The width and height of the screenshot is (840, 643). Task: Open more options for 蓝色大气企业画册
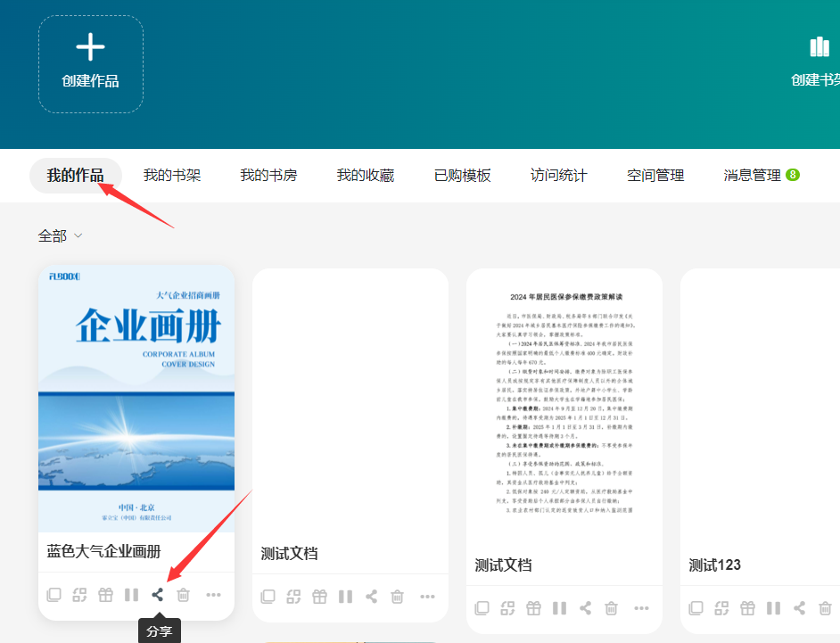213,595
